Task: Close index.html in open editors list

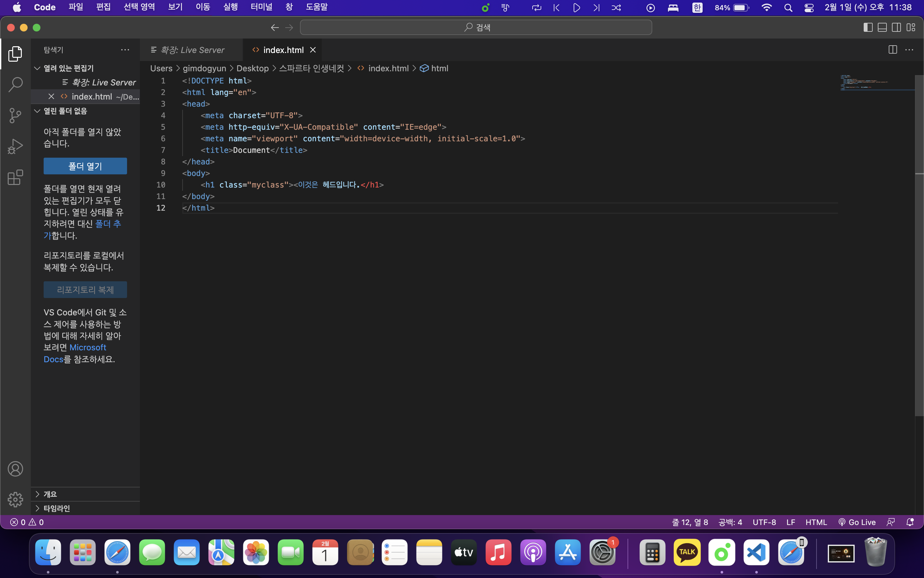Action: coord(51,96)
